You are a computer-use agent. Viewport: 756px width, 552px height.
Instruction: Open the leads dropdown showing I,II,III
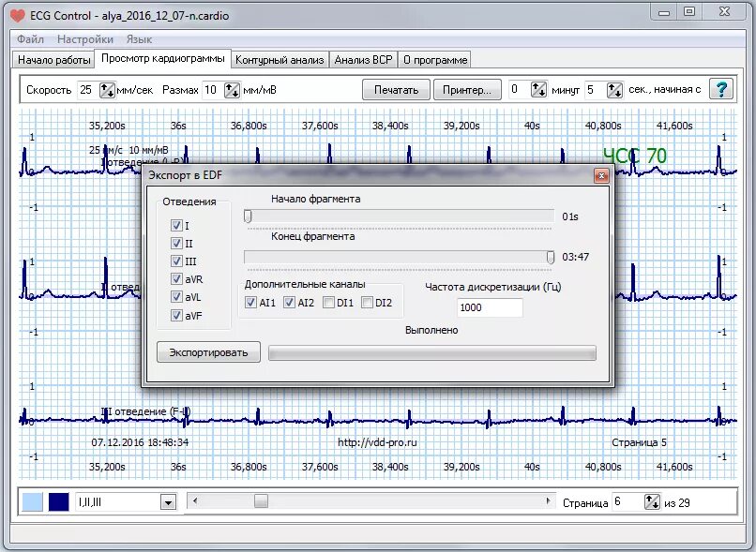point(168,502)
